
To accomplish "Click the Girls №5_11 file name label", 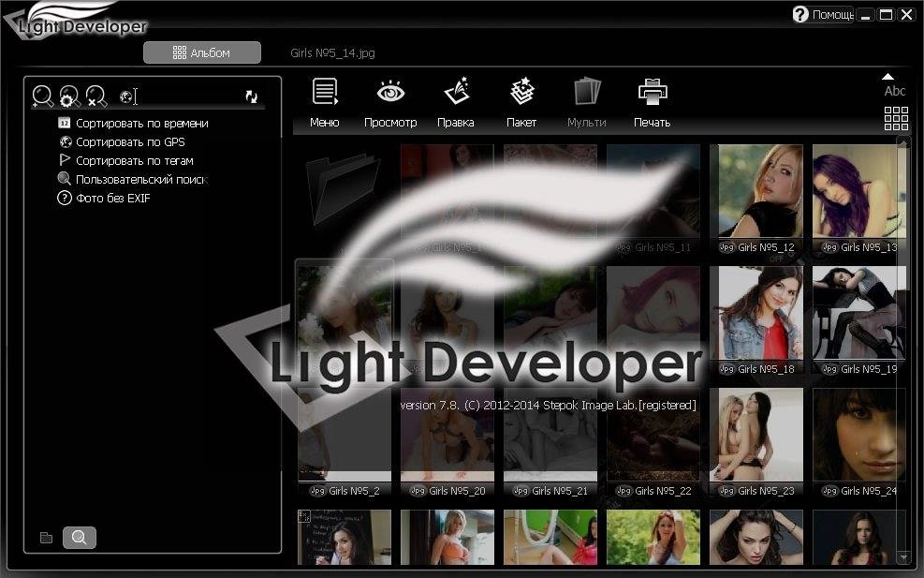I will (x=663, y=247).
